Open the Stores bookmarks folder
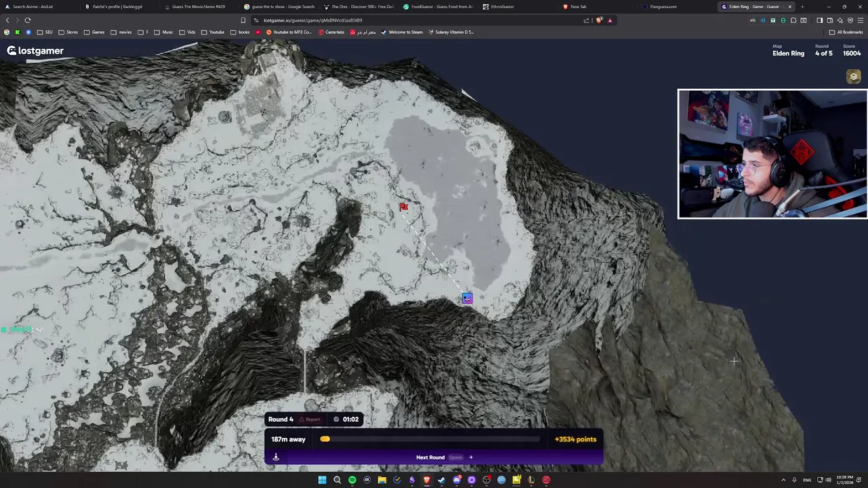This screenshot has height=488, width=868. click(x=68, y=32)
